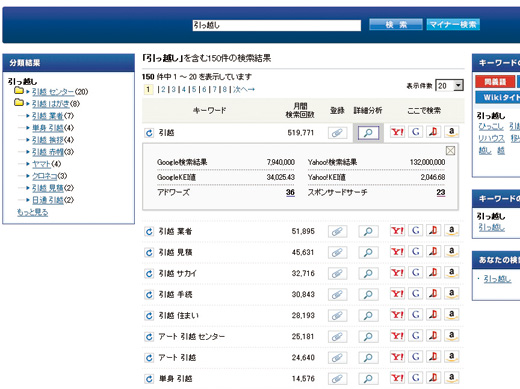
Task: Select the Wikiタイトル tab
Action: pos(498,97)
